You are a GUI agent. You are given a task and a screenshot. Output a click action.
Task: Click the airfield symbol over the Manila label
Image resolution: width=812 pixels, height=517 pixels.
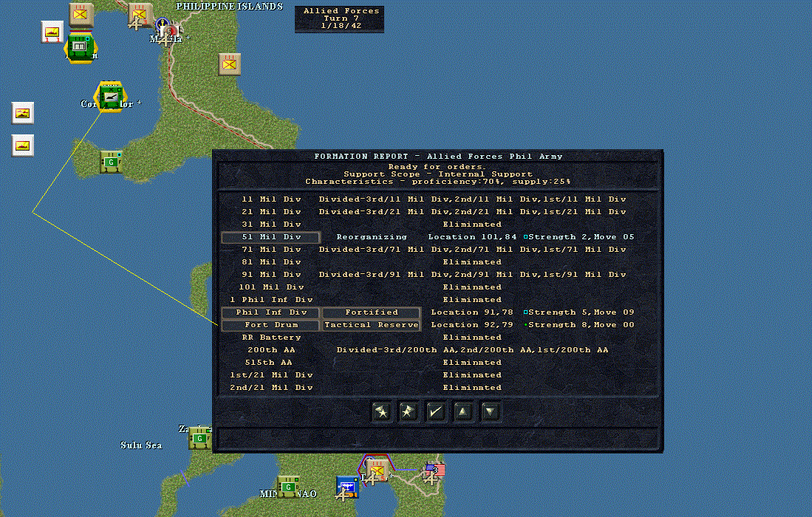(x=165, y=39)
